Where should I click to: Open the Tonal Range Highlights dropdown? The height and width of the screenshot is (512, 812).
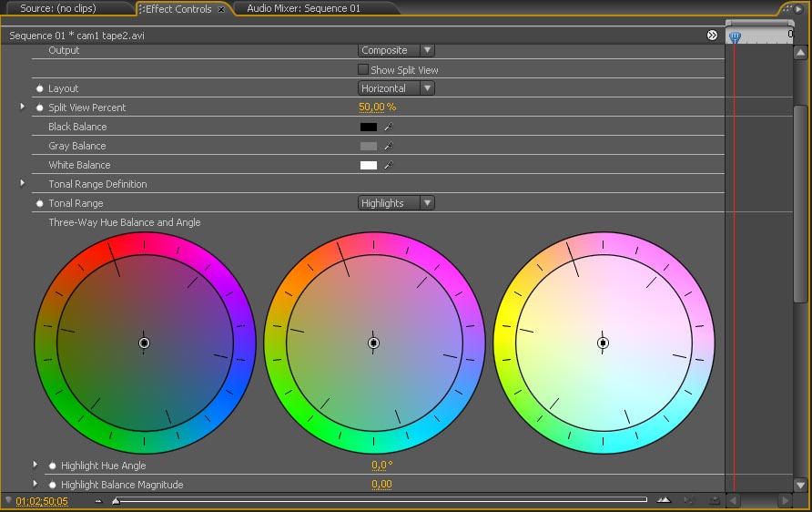coord(396,203)
